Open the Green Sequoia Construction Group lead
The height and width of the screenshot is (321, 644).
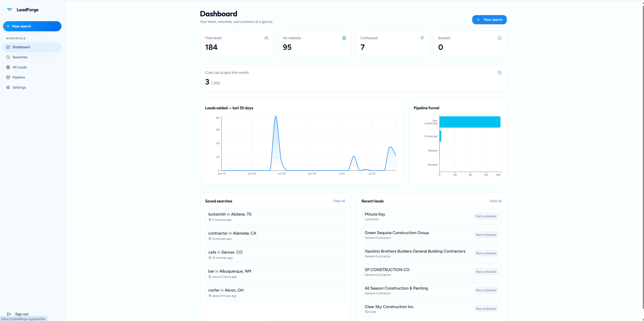pos(431,235)
